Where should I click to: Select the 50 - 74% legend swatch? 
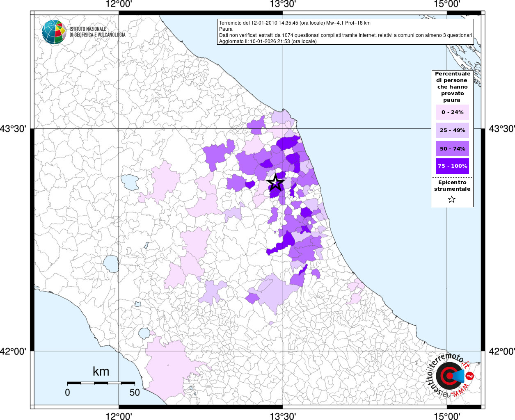[452, 148]
